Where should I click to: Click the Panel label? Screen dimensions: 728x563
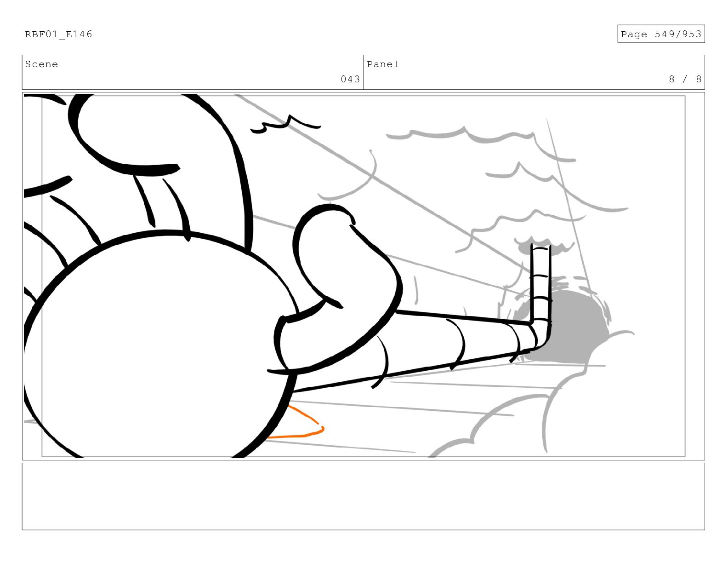click(383, 64)
